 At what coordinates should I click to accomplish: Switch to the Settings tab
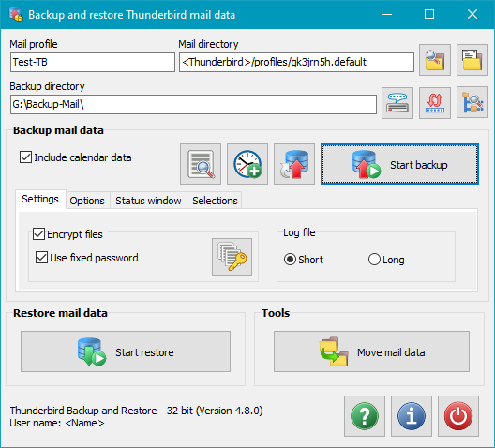tap(40, 199)
